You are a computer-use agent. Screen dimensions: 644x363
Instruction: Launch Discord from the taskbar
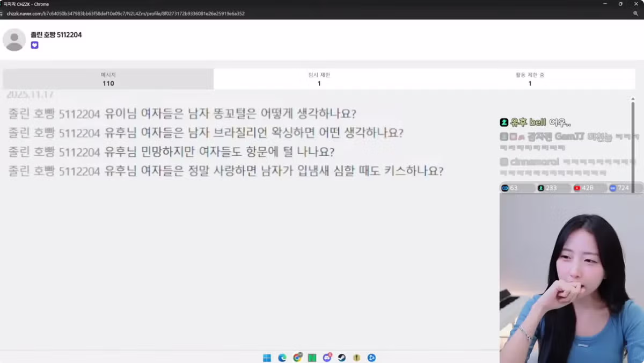[327, 357]
